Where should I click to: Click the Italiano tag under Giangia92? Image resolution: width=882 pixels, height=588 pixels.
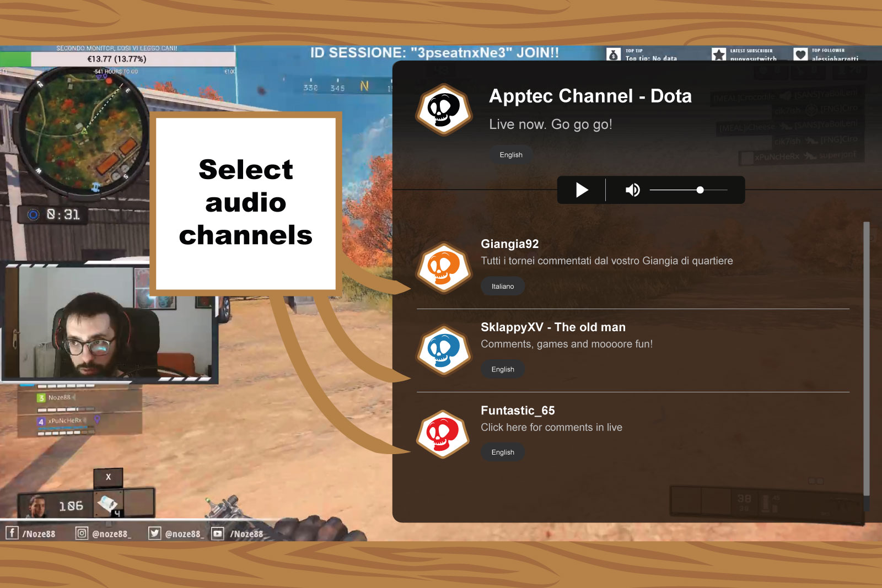click(503, 287)
